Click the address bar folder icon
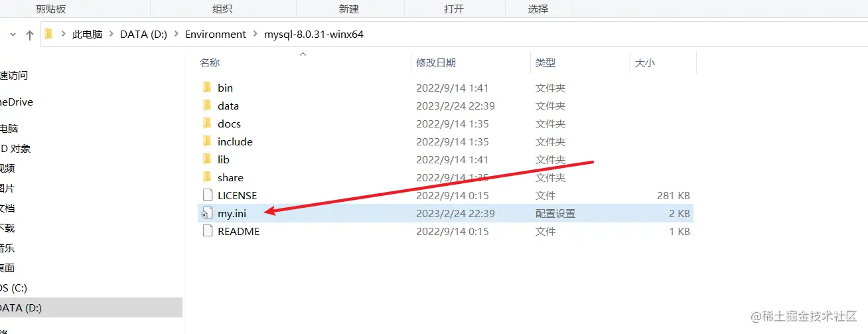The width and height of the screenshot is (868, 334). coord(48,34)
